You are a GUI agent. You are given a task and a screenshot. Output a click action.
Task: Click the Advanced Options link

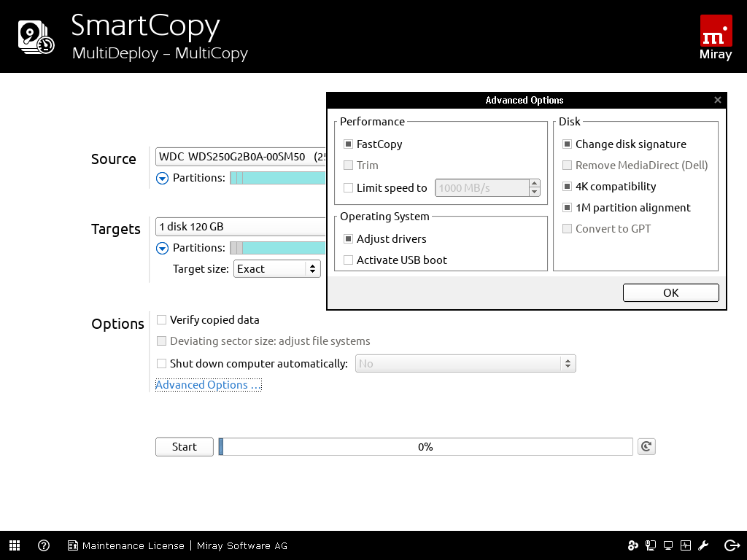[x=207, y=385]
